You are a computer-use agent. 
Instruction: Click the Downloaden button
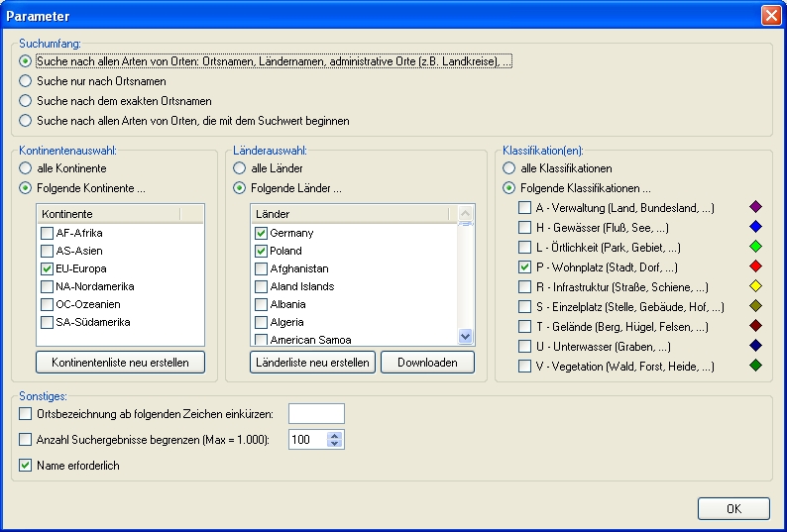(427, 363)
